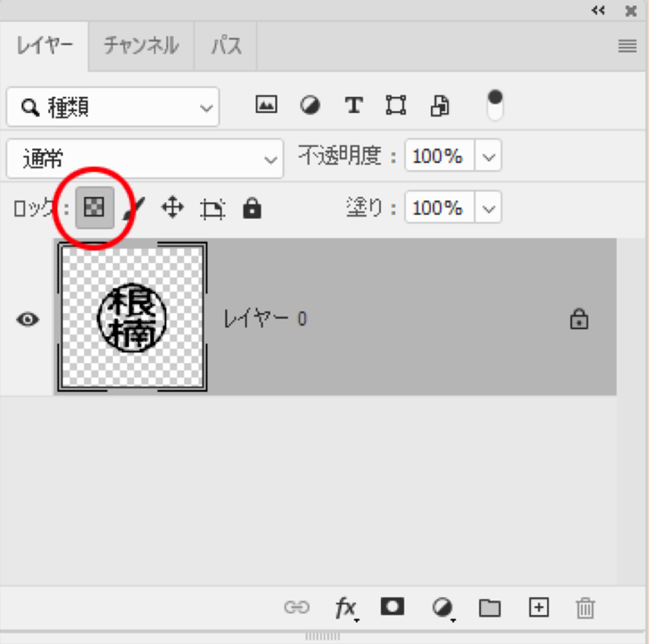The width and height of the screenshot is (652, 644).
Task: Collapse the panel with double-arrow icon
Action: click(598, 10)
